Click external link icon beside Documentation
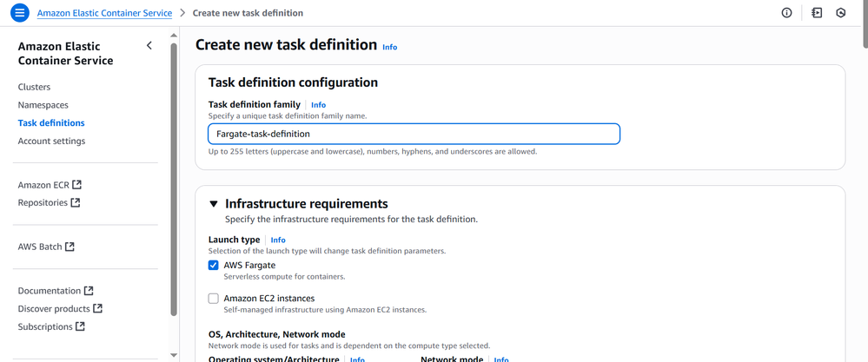868x362 pixels. click(89, 291)
